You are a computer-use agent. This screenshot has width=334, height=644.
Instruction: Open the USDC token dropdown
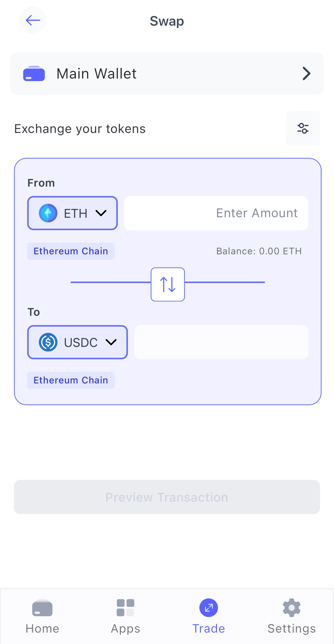tap(111, 342)
